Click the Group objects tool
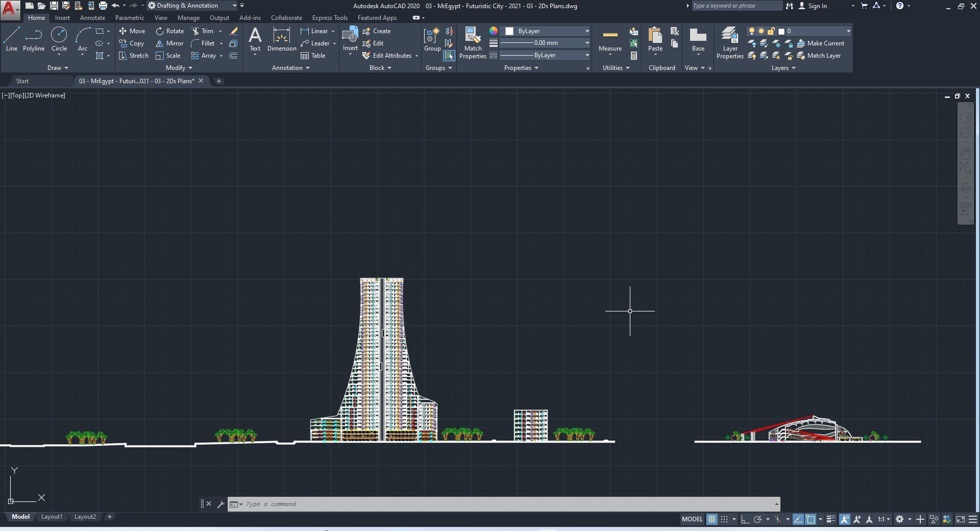This screenshot has height=531, width=980. (x=432, y=39)
